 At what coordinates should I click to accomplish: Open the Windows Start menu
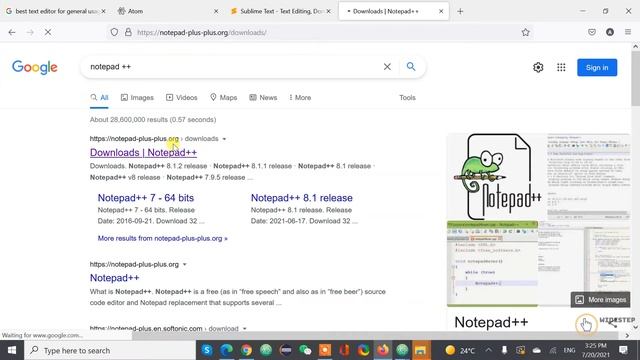[x=12, y=350]
